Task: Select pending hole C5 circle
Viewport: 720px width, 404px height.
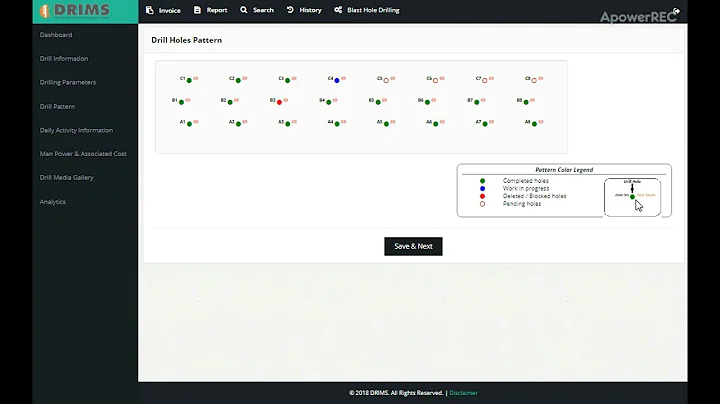Action: [386, 80]
